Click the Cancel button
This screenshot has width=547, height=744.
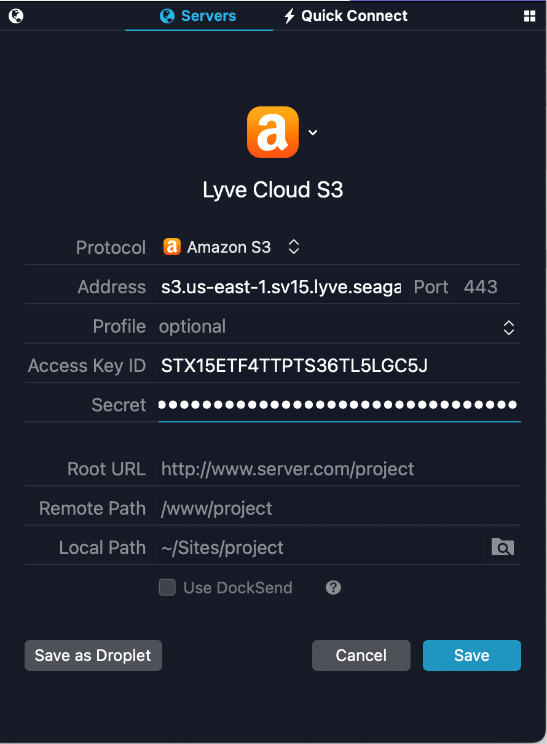[361, 655]
